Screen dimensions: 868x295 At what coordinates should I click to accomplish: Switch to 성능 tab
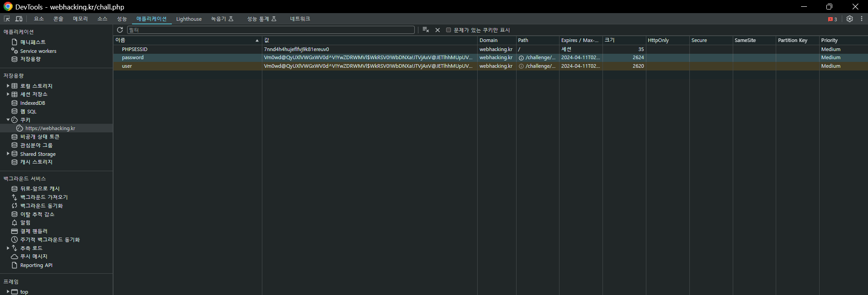coord(122,19)
